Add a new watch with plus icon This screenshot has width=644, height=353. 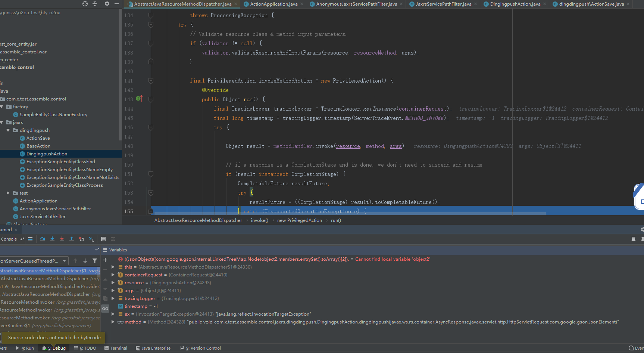tap(105, 260)
